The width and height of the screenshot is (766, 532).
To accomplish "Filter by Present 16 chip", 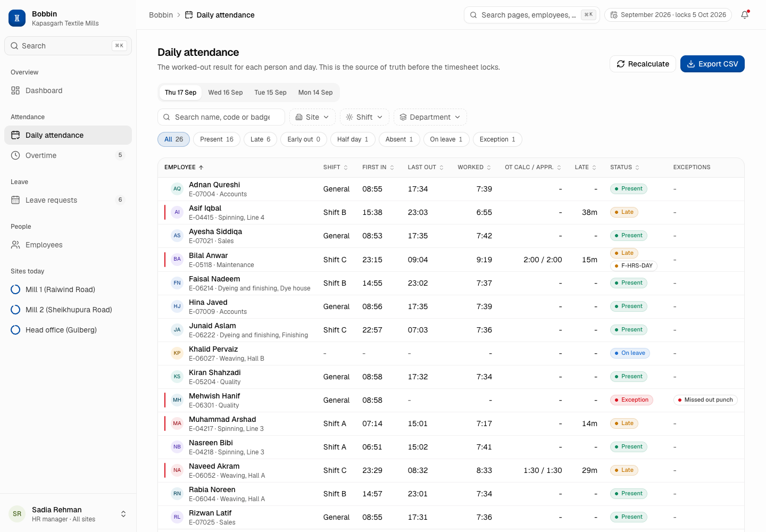I will [217, 139].
